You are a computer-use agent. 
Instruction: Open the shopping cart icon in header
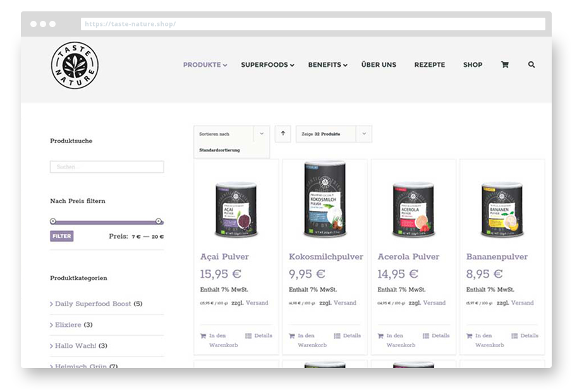coord(505,64)
